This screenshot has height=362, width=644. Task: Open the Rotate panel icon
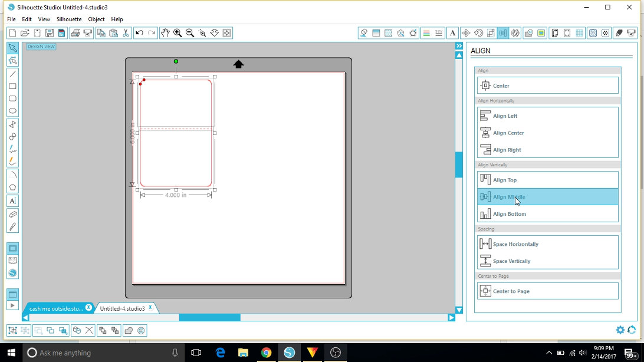point(478,33)
